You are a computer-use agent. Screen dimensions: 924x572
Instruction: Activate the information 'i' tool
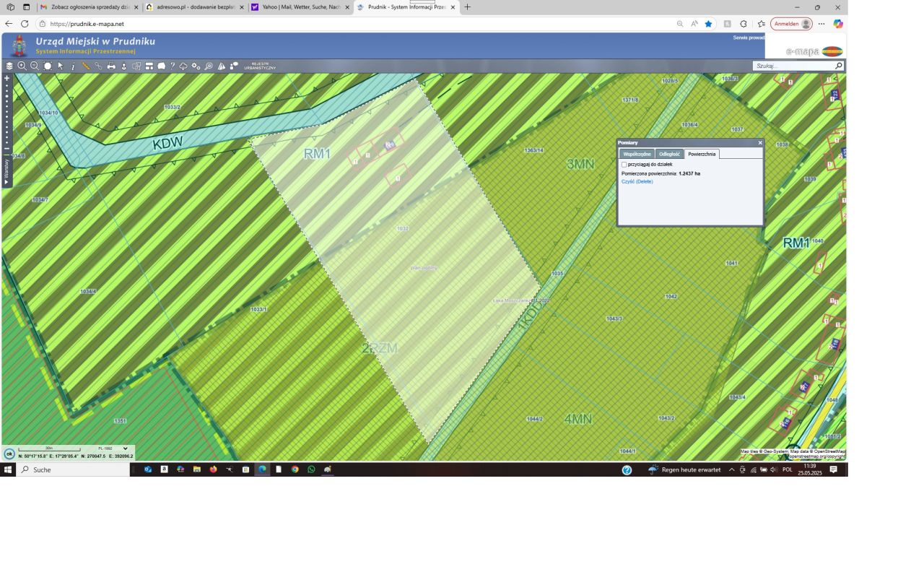pyautogui.click(x=73, y=66)
